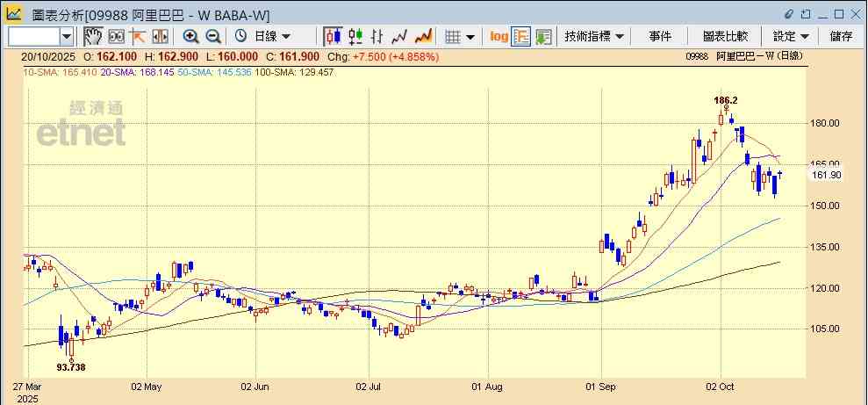Switch to line chart type
868x405 pixels.
click(x=400, y=36)
